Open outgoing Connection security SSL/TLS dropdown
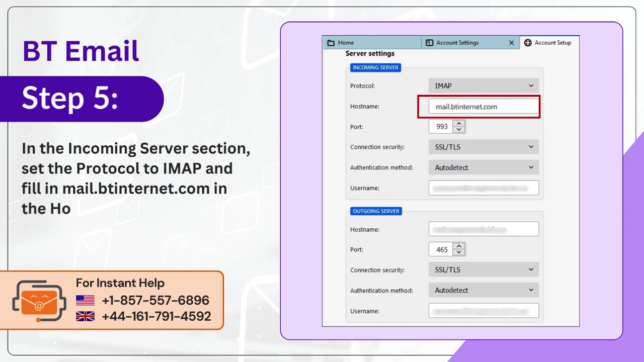Image resolution: width=644 pixels, height=362 pixels. tap(484, 269)
